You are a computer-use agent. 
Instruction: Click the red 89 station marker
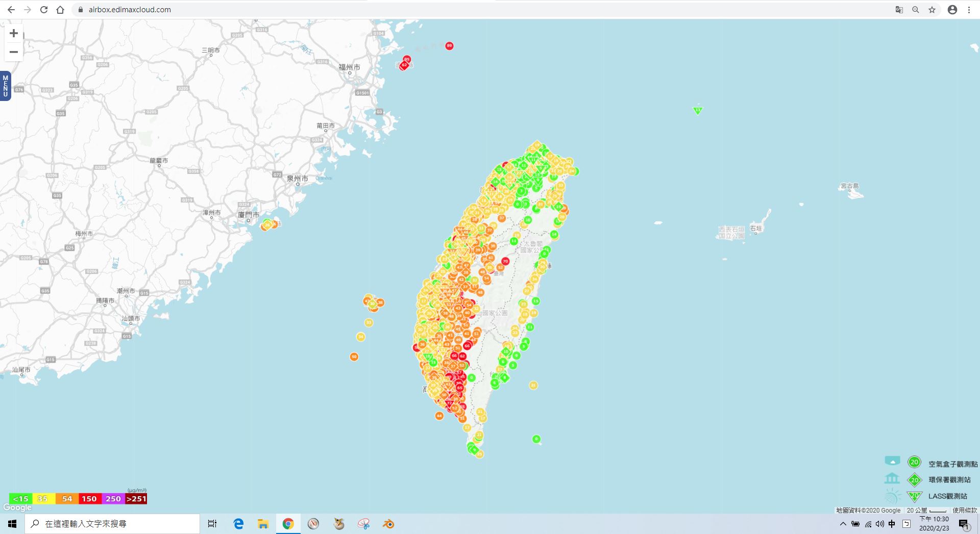coord(449,46)
